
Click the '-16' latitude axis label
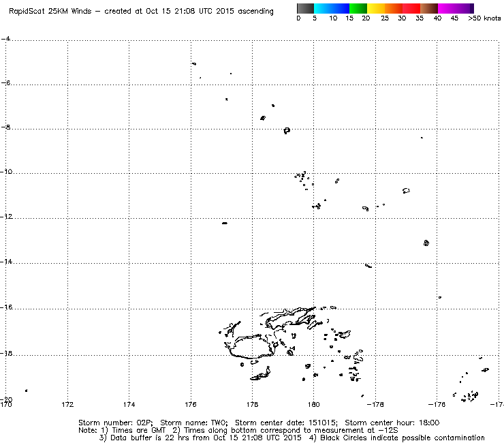(6, 307)
